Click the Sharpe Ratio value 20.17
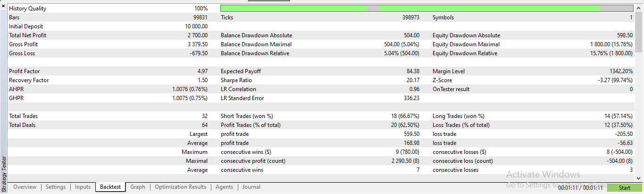This screenshot has width=644, height=194. (x=412, y=80)
